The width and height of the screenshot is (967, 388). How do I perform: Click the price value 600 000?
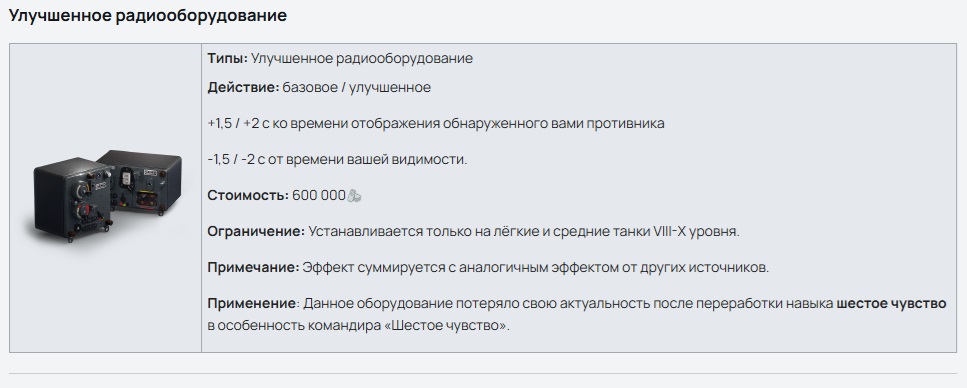click(x=319, y=196)
